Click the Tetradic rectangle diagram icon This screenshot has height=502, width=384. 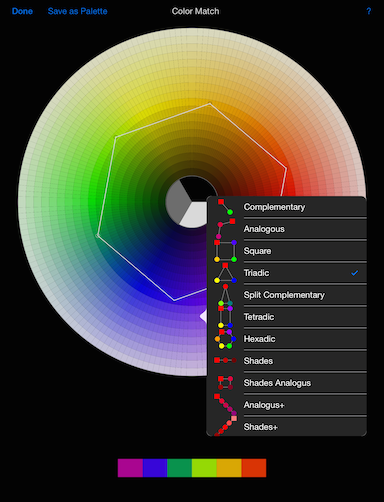pyautogui.click(x=225, y=317)
